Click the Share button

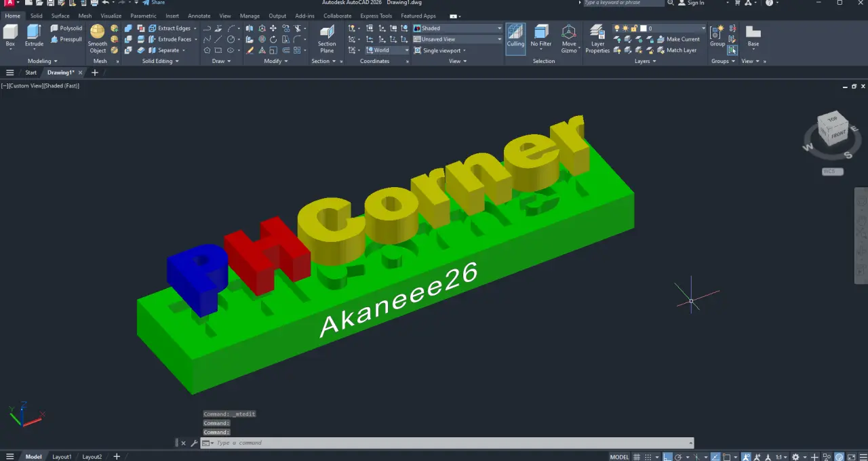coord(154,3)
